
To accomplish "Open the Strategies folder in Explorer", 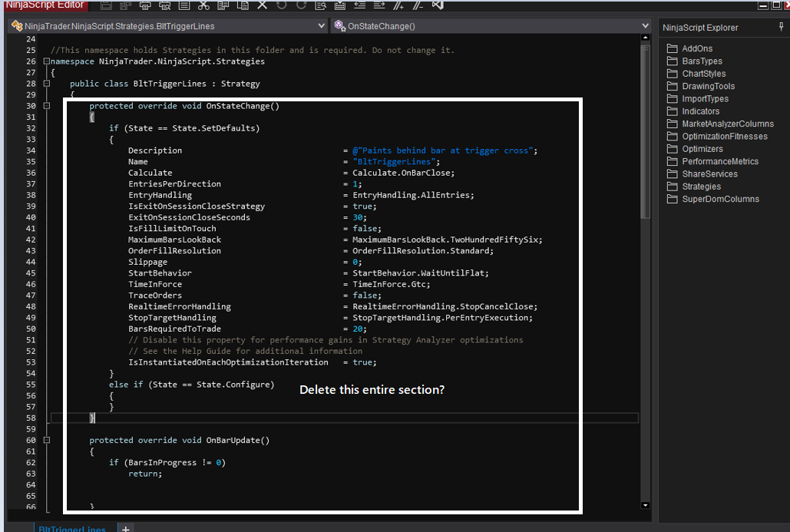I will [x=701, y=187].
